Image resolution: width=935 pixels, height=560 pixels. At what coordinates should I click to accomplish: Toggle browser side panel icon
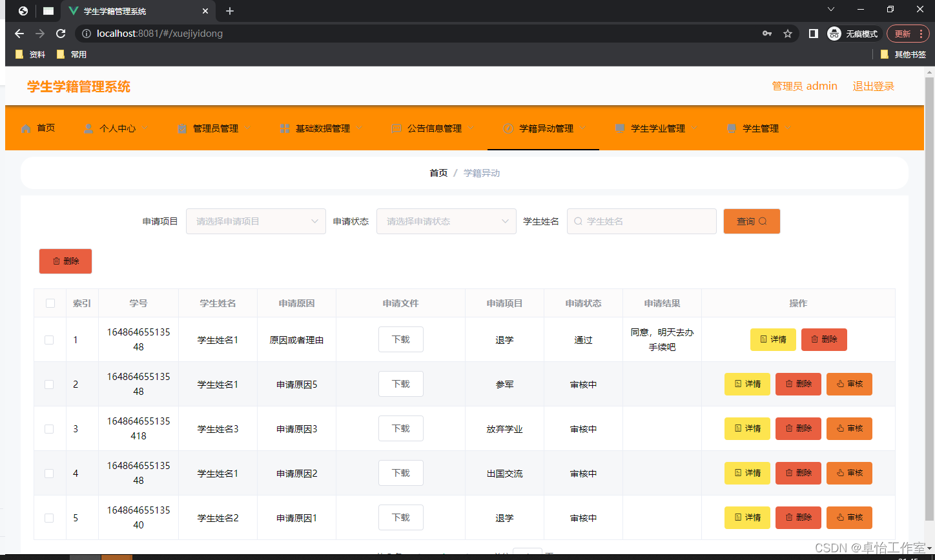(x=814, y=34)
